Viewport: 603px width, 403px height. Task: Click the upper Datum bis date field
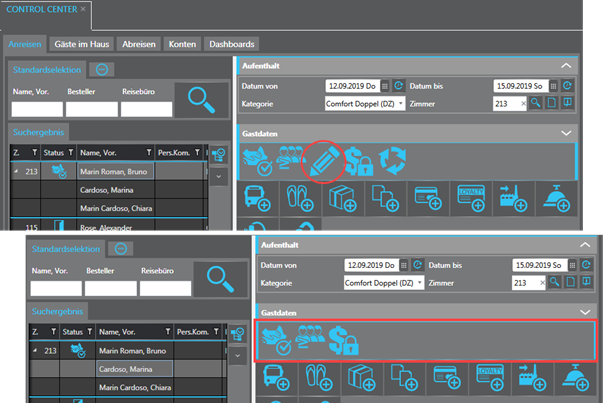(519, 86)
